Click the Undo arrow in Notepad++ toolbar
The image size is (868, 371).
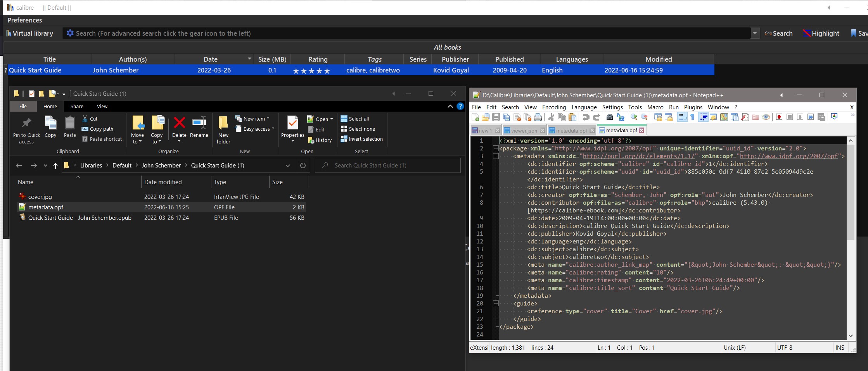point(586,117)
